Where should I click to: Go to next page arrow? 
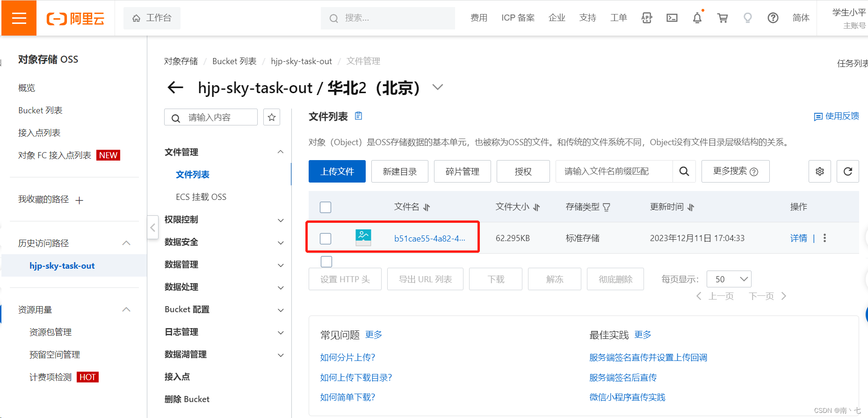(784, 296)
